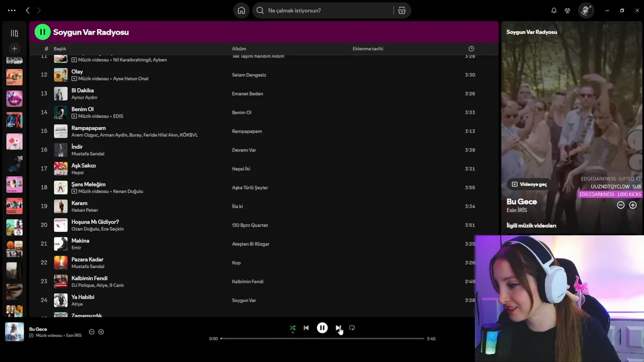Open album link Aşka Türlü Şeyler

pos(250,188)
